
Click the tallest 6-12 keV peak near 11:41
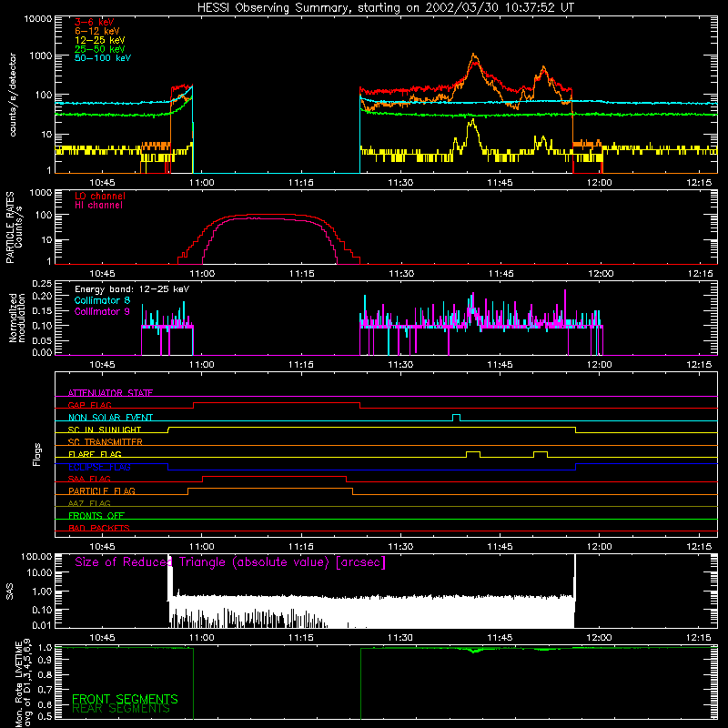coord(473,56)
